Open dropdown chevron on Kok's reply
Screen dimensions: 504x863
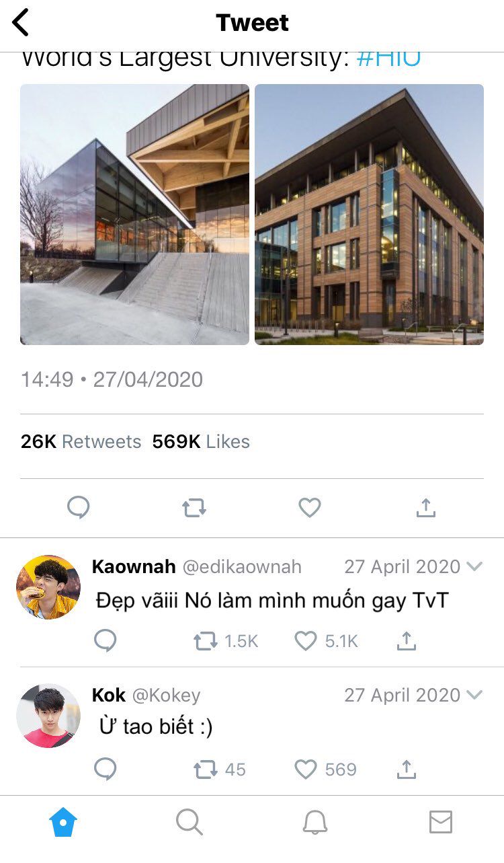474,695
